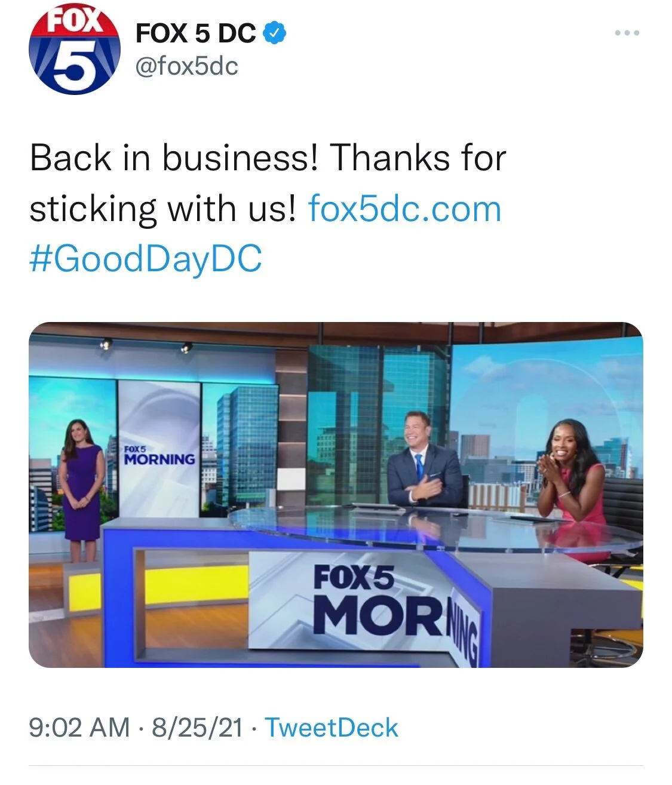
Task: Open the three-dot tweet options menu
Action: pyautogui.click(x=627, y=33)
